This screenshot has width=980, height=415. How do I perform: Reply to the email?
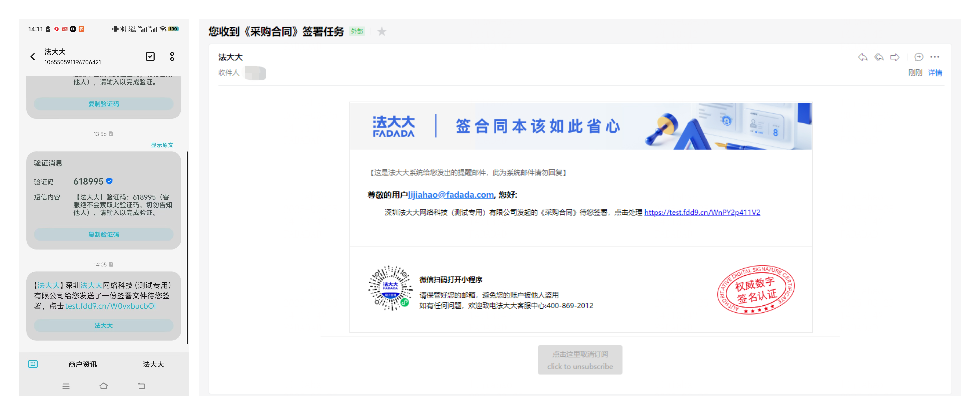(x=863, y=57)
